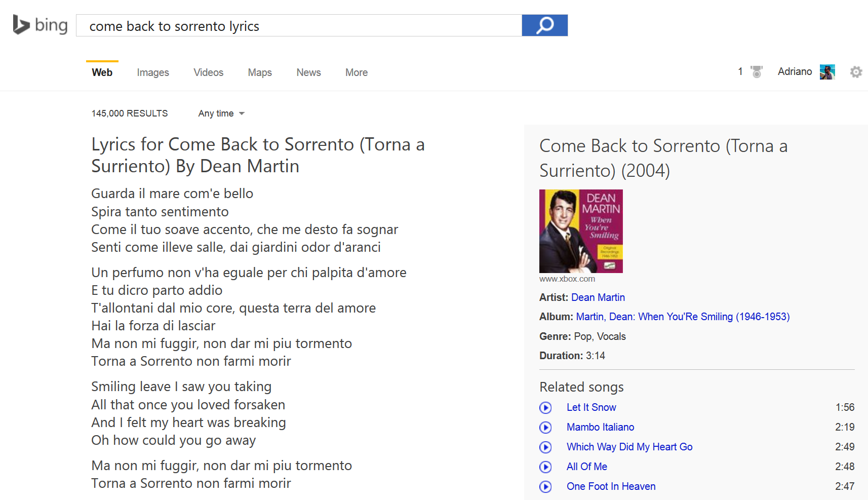Click the Genre Pop, Vocals text
Viewport: 868px width, 500px height.
(x=582, y=336)
